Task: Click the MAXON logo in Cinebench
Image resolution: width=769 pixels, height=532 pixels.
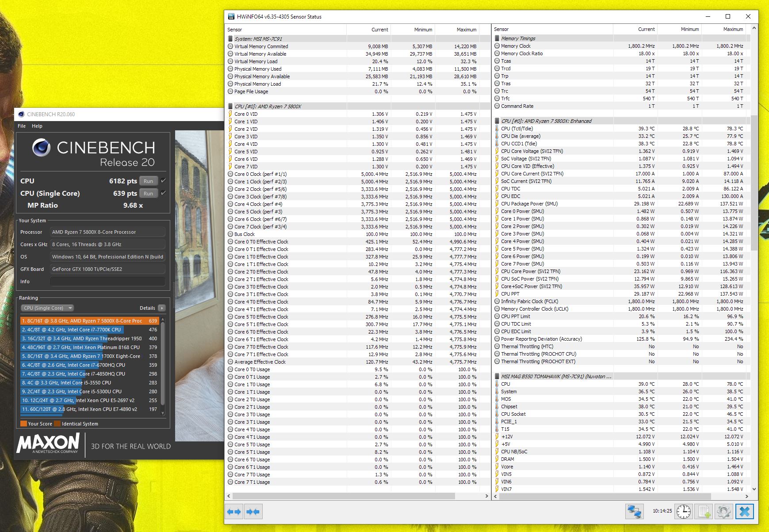Action: click(x=48, y=443)
